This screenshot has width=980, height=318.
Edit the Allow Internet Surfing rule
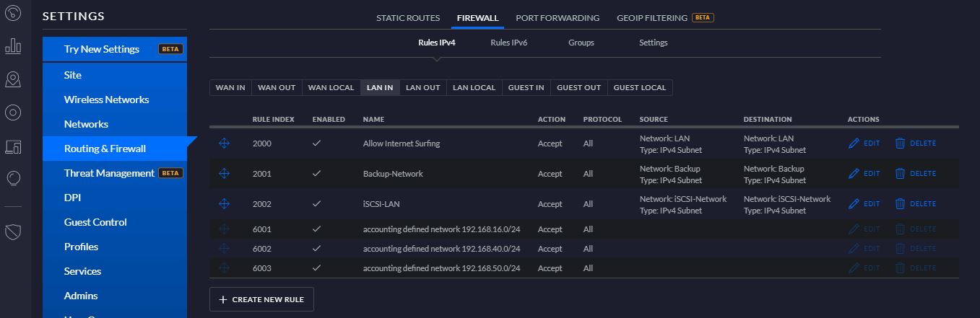point(864,143)
